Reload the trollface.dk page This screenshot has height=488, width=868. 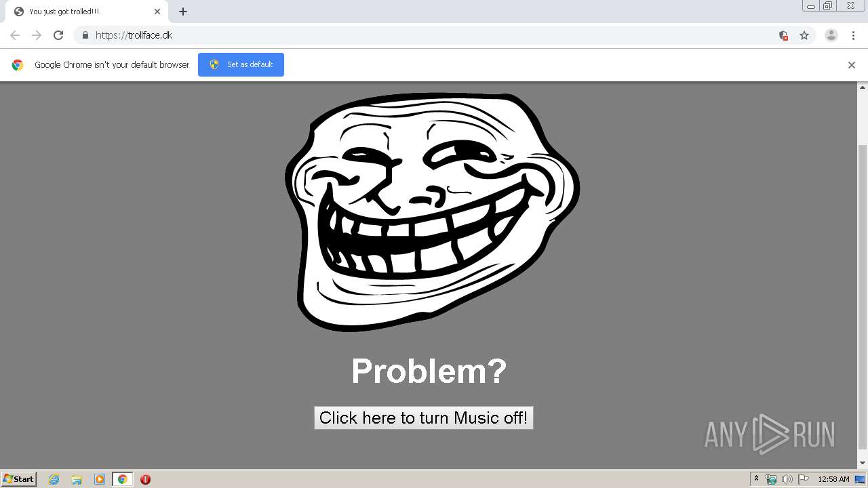(x=58, y=35)
